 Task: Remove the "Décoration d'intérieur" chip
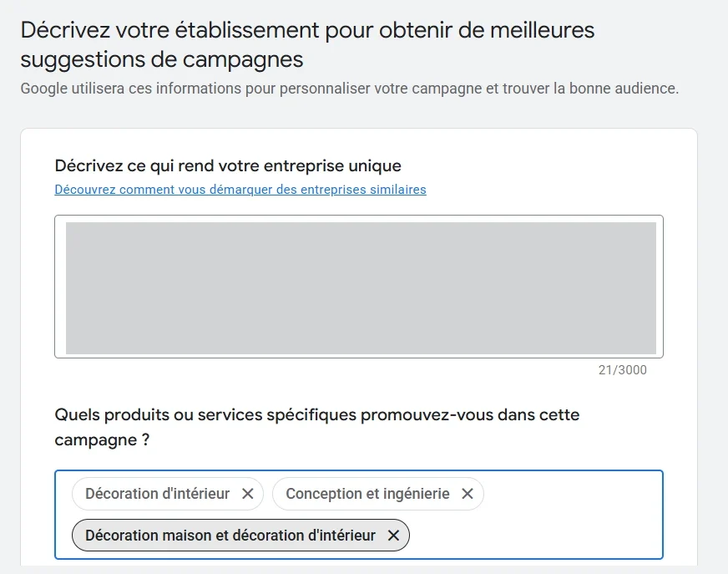point(247,494)
